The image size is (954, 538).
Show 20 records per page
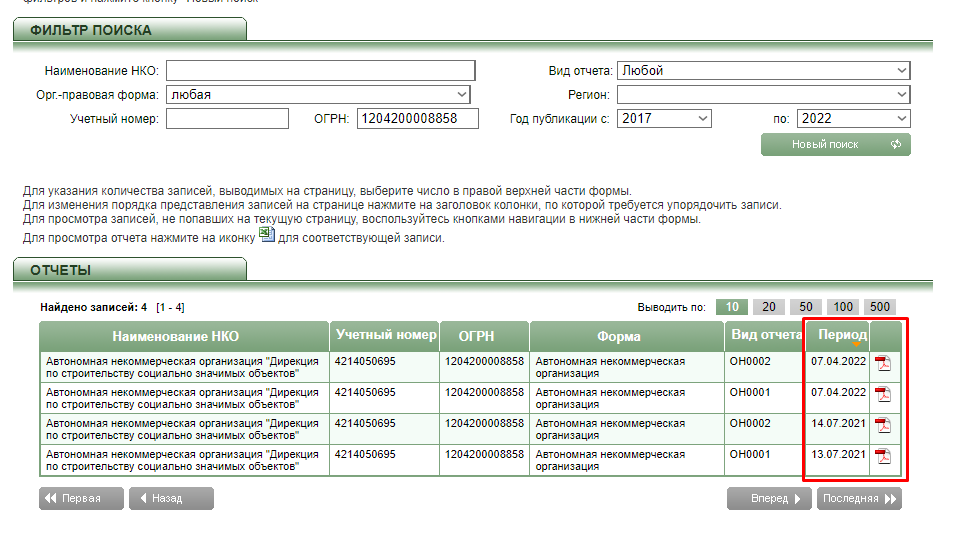tap(769, 307)
